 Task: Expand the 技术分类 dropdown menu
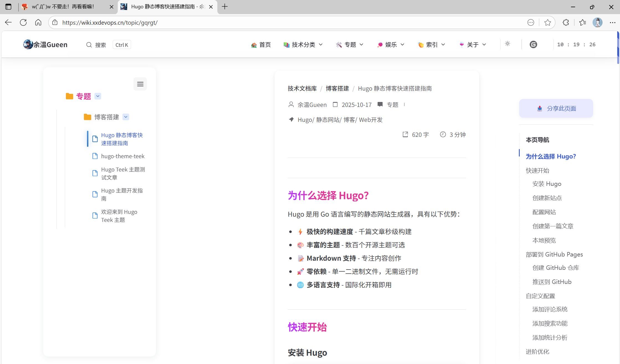click(303, 45)
